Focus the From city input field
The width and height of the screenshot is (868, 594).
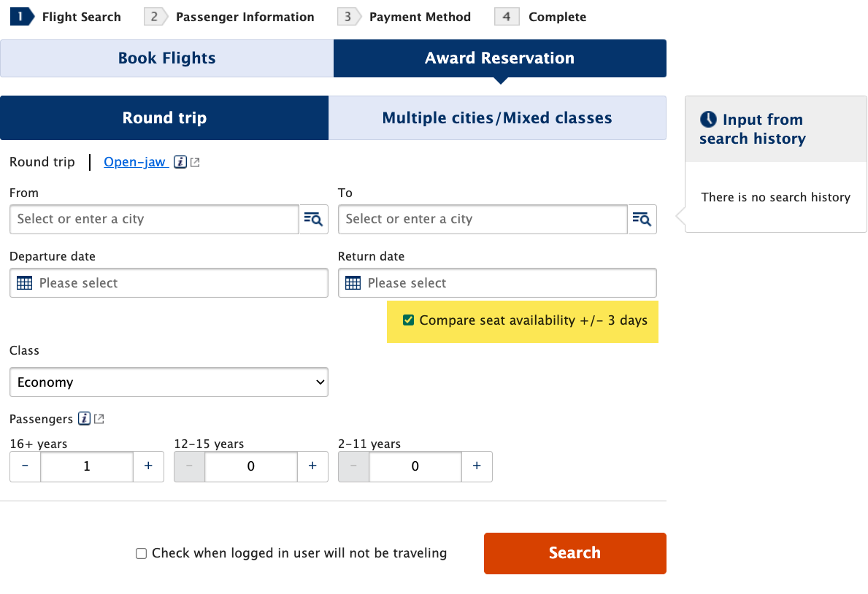coord(155,219)
